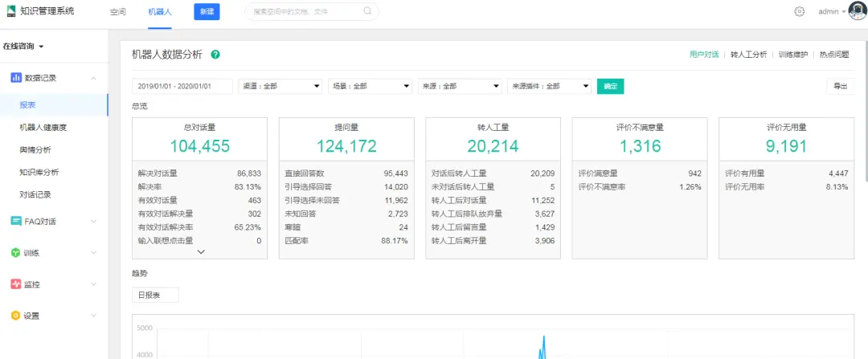The width and height of the screenshot is (868, 359).
Task: Switch to the 热点问题 tab
Action: (x=833, y=55)
